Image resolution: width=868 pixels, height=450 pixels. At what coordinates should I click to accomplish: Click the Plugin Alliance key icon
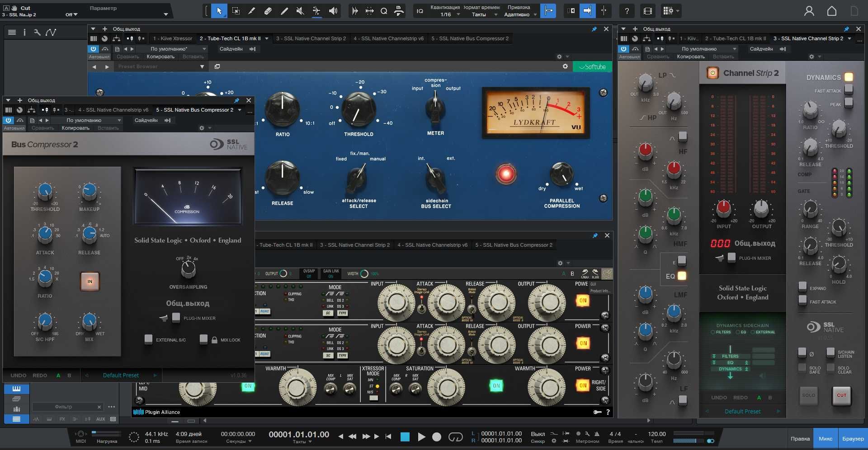pyautogui.click(x=597, y=412)
